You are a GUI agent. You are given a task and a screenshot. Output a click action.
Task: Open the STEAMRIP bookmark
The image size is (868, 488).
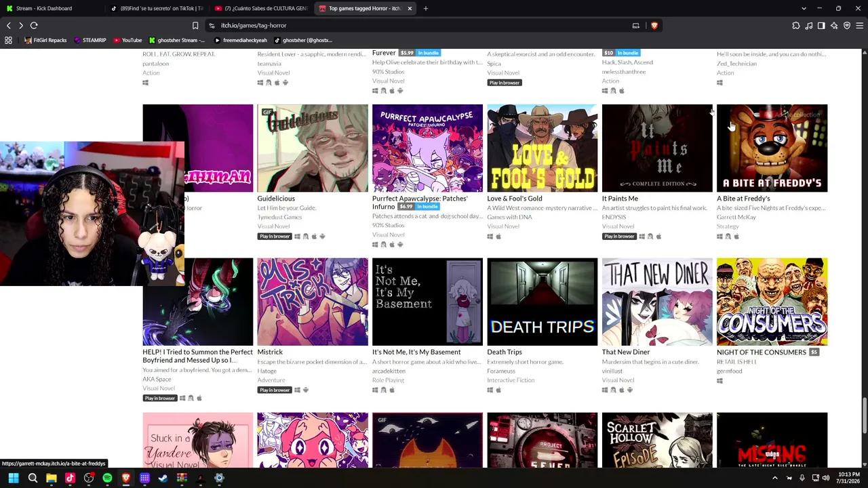[90, 40]
